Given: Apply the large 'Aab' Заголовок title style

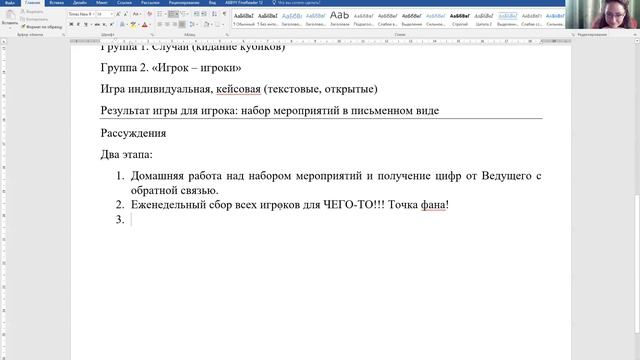Looking at the screenshot, I should tap(340, 19).
